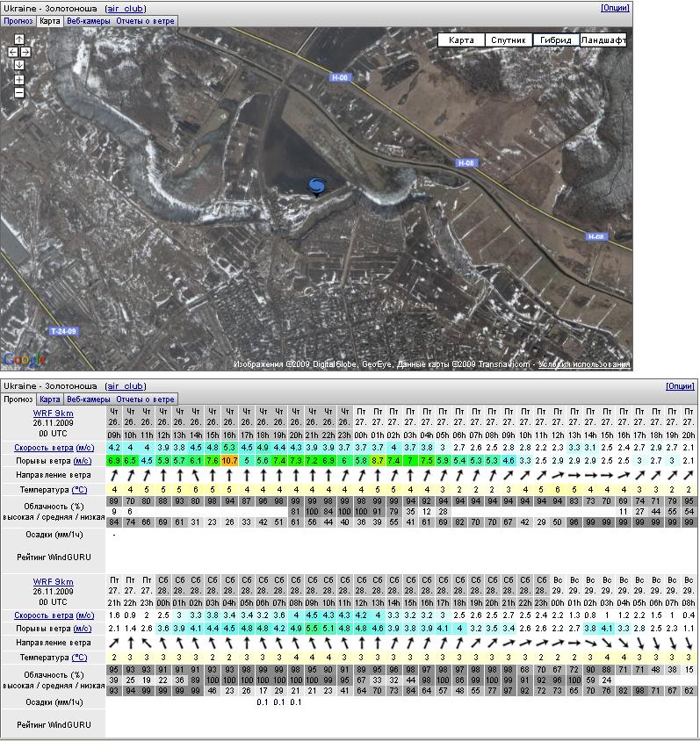
Task: Zoom out of the map with the minus button
Action: (19, 92)
